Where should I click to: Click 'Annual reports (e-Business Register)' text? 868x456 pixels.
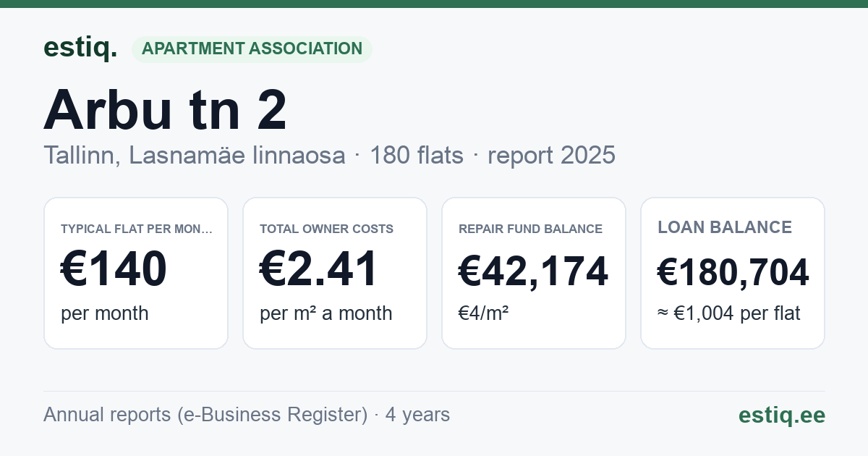[205, 415]
